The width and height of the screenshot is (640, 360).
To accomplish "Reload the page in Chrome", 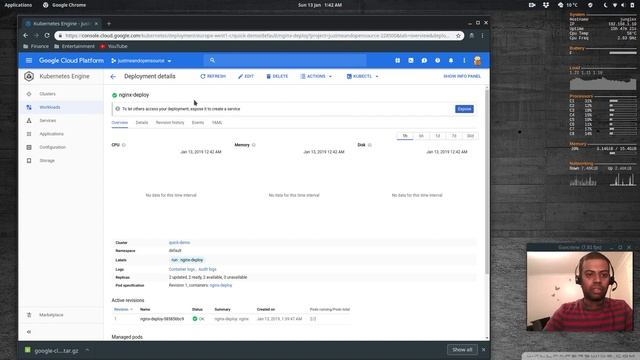I will point(47,36).
